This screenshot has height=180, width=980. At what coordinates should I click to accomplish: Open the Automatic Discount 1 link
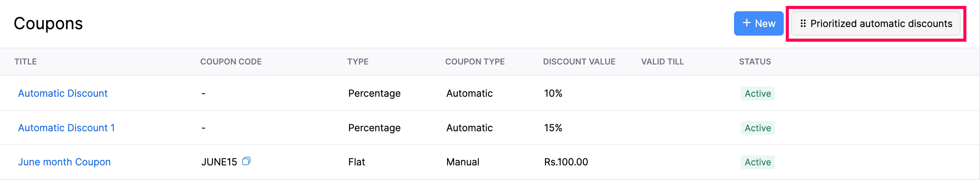(x=66, y=128)
